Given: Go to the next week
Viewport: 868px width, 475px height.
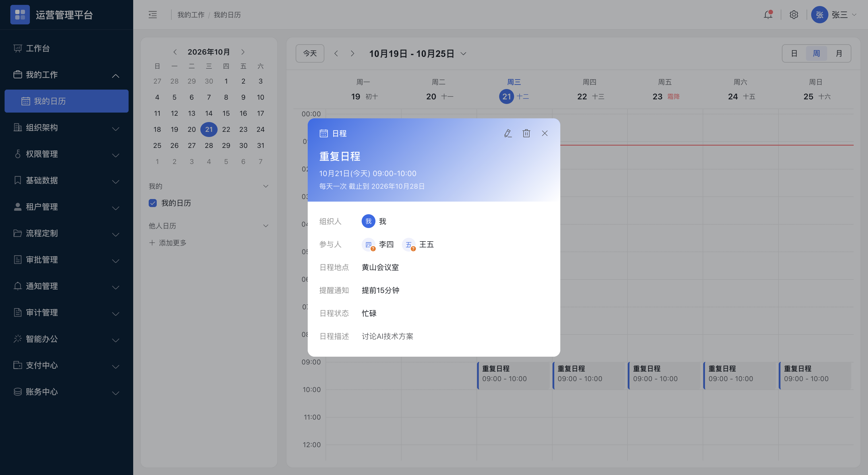Looking at the screenshot, I should click(x=352, y=54).
